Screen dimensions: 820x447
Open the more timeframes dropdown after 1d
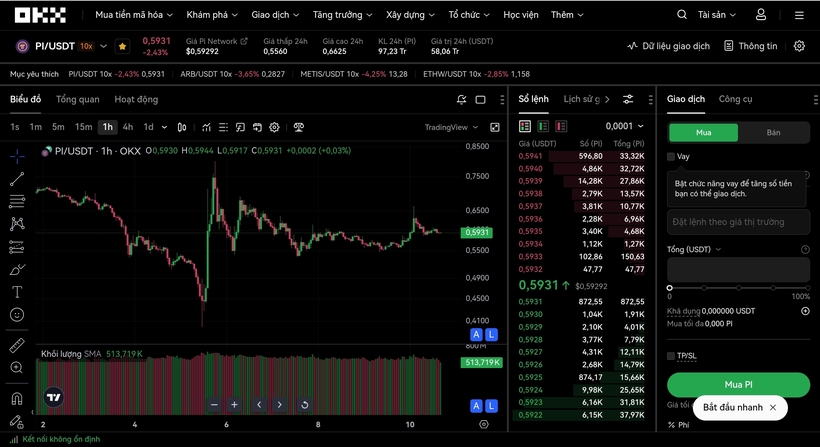point(164,127)
